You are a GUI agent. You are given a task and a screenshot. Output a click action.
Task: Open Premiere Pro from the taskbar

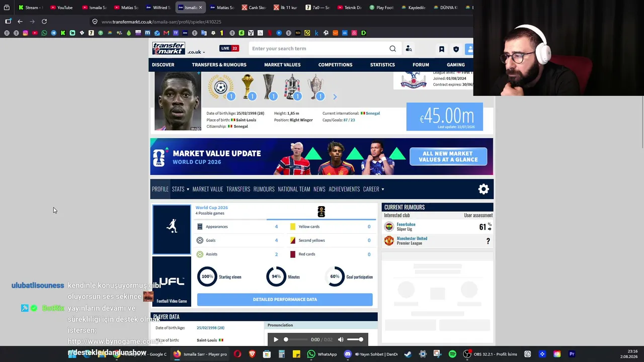coord(572,354)
